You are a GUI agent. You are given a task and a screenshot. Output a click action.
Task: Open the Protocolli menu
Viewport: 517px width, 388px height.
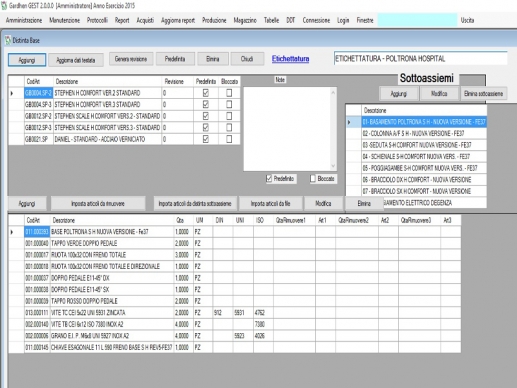point(97,20)
